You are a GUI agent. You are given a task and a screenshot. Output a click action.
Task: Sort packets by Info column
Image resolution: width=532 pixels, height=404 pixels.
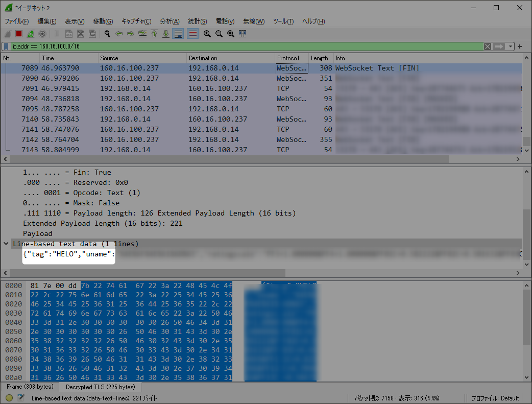428,58
